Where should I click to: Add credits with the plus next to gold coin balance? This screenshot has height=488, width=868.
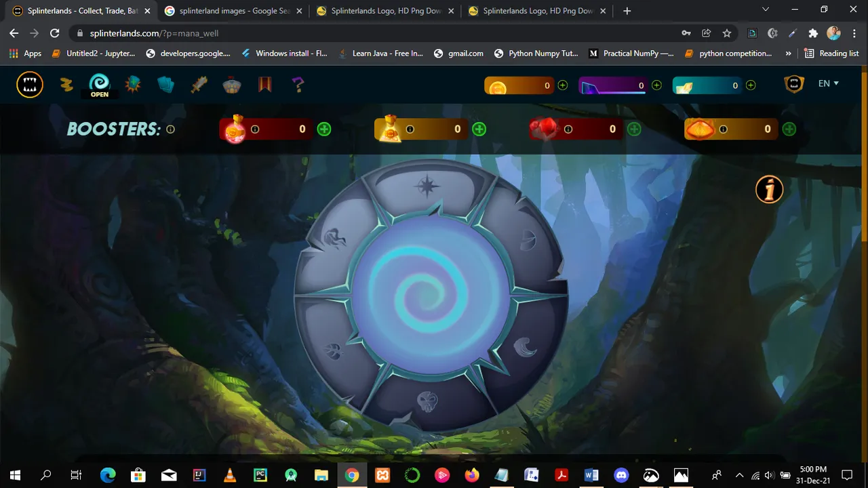point(563,85)
